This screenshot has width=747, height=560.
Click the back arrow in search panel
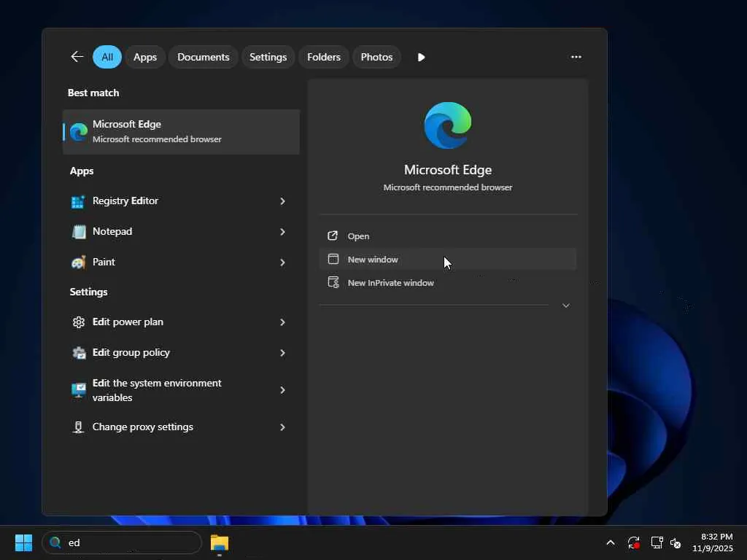pyautogui.click(x=77, y=57)
